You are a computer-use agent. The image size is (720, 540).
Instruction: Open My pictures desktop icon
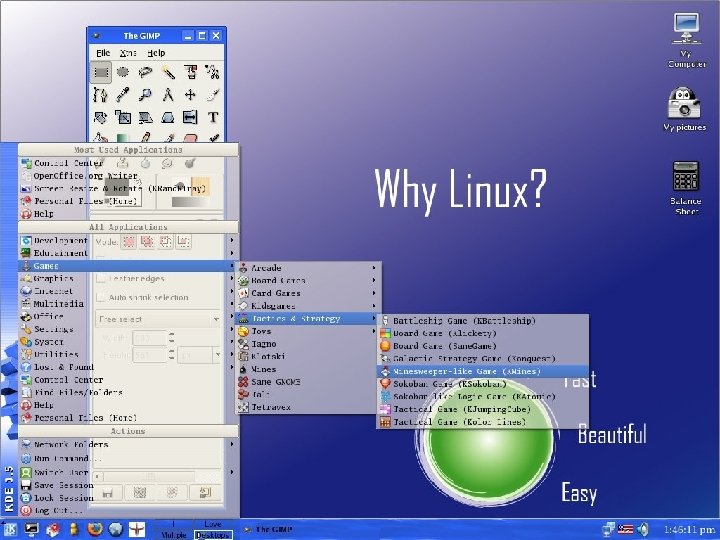(x=684, y=109)
